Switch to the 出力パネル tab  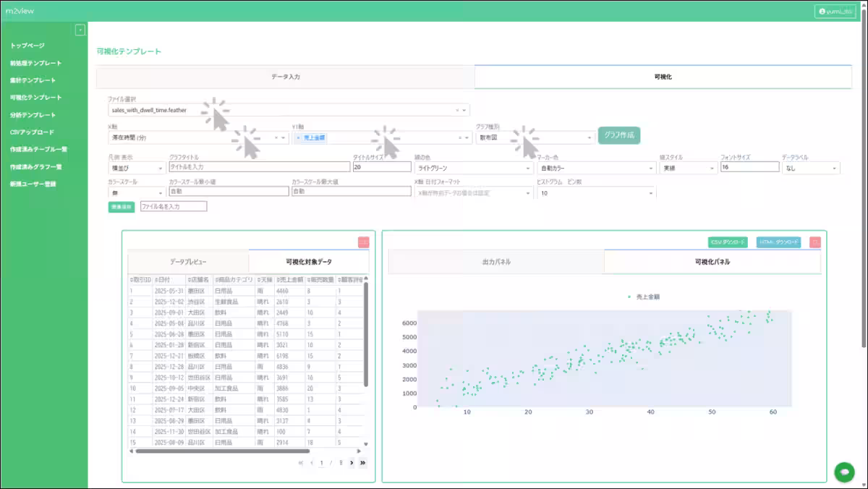click(496, 262)
